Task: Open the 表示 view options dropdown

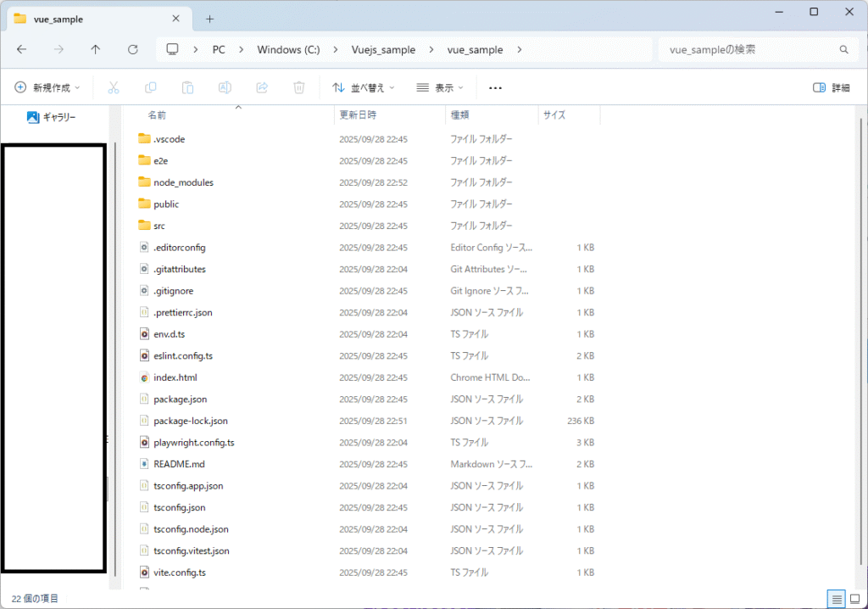Action: (440, 87)
